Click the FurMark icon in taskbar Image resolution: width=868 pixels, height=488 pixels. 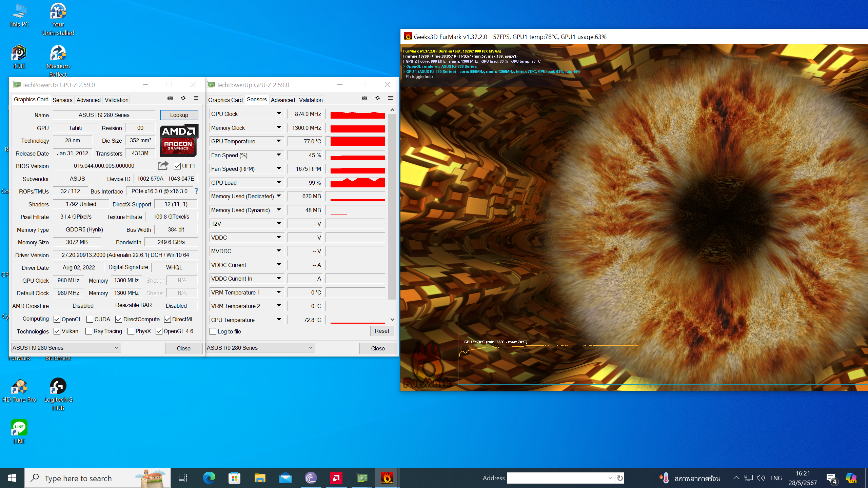[x=387, y=478]
